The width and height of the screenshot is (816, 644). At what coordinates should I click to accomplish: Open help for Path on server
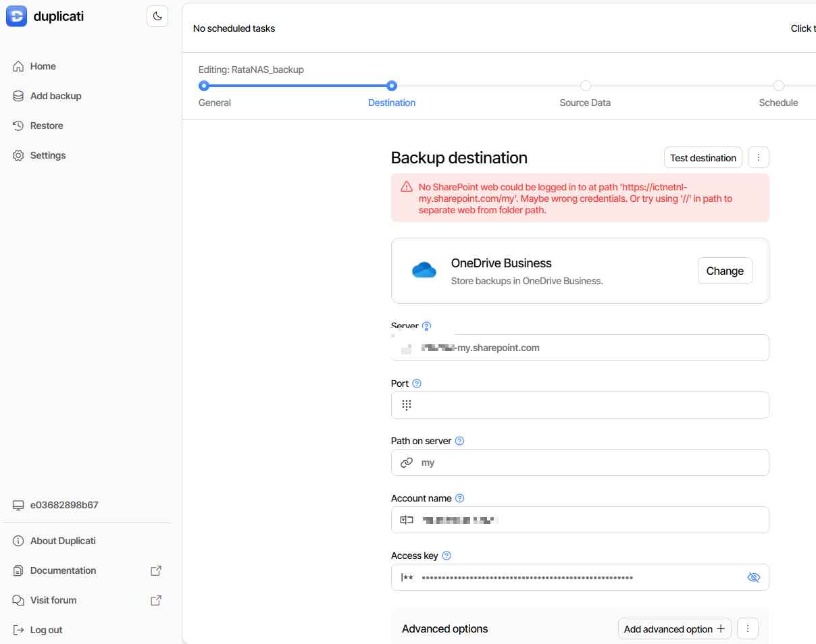point(459,441)
